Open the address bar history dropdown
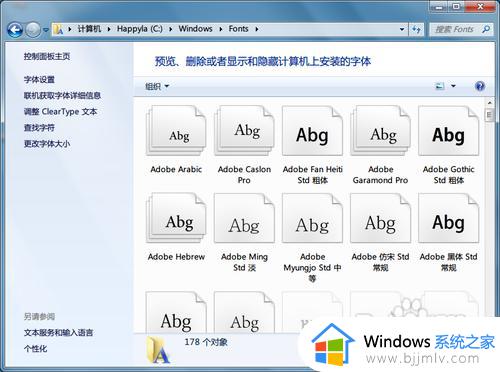Screen dimensions: 500x372 [402, 29]
